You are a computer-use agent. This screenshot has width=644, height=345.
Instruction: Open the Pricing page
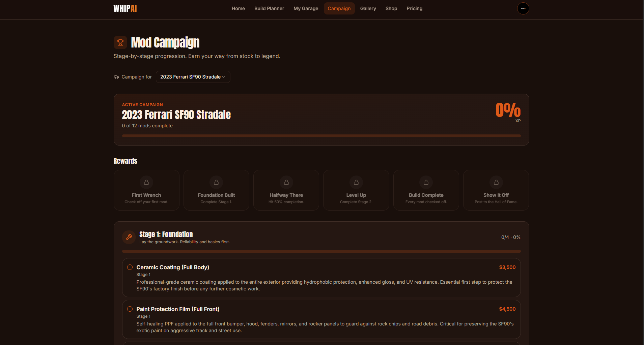[414, 8]
